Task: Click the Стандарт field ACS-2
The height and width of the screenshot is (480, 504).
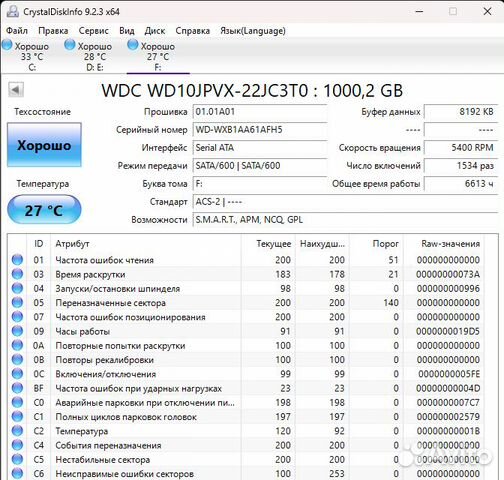Action: (346, 202)
